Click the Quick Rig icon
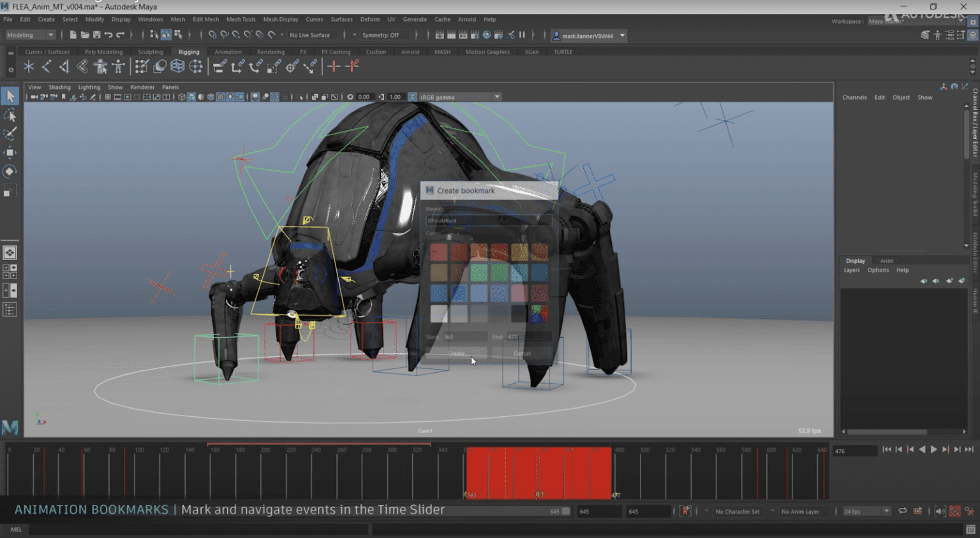 click(x=101, y=66)
